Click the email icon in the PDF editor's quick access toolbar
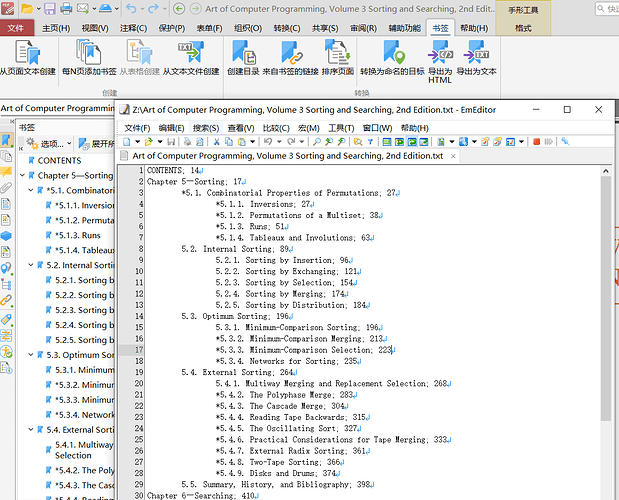Image resolution: width=619 pixels, height=500 pixels. (83, 8)
